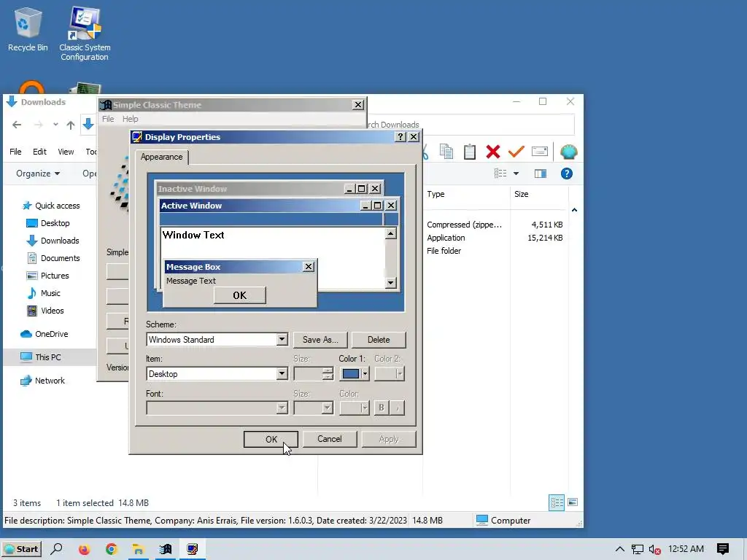Viewport: 747px width, 560px height.
Task: Go back with the Explorer back arrow
Action: [x=17, y=125]
